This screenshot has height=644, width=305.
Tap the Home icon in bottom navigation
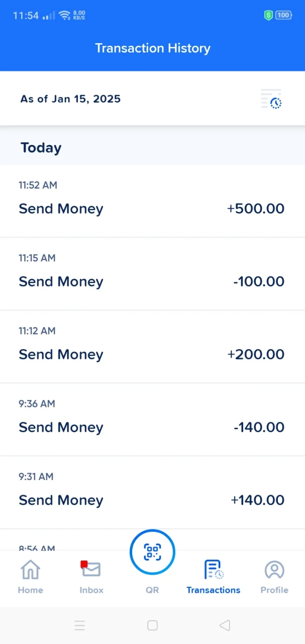(x=30, y=570)
